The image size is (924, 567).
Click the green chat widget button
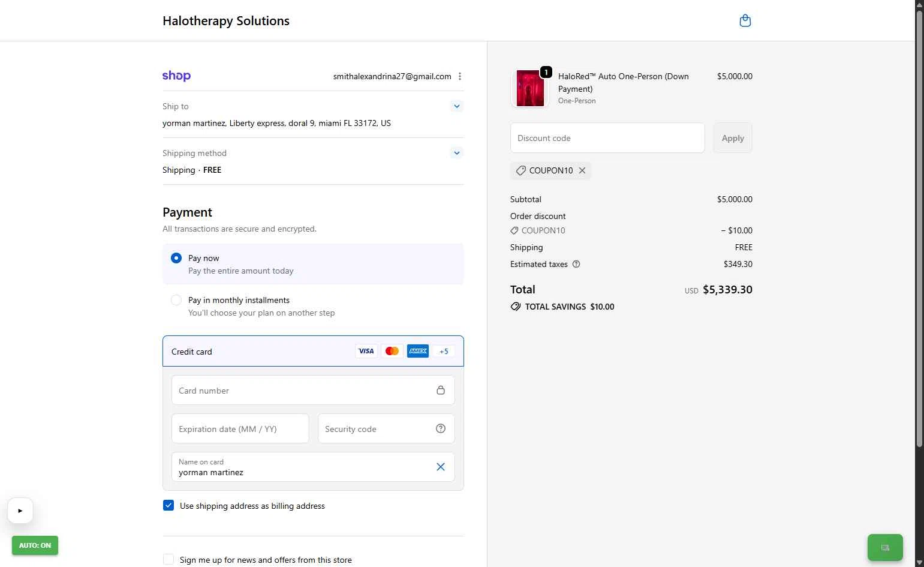pyautogui.click(x=885, y=547)
